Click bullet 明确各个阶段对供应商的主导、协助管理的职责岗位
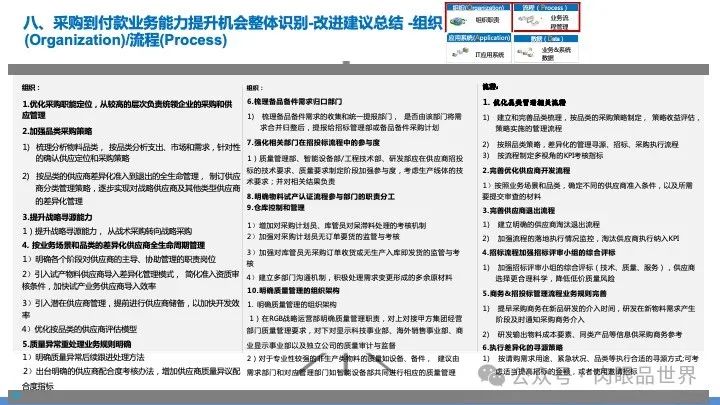This screenshot has width=720, height=405. tap(119, 259)
